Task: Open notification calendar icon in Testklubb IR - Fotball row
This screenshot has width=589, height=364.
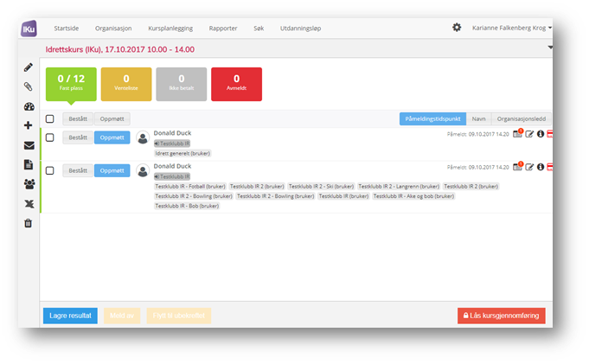Action: 518,166
